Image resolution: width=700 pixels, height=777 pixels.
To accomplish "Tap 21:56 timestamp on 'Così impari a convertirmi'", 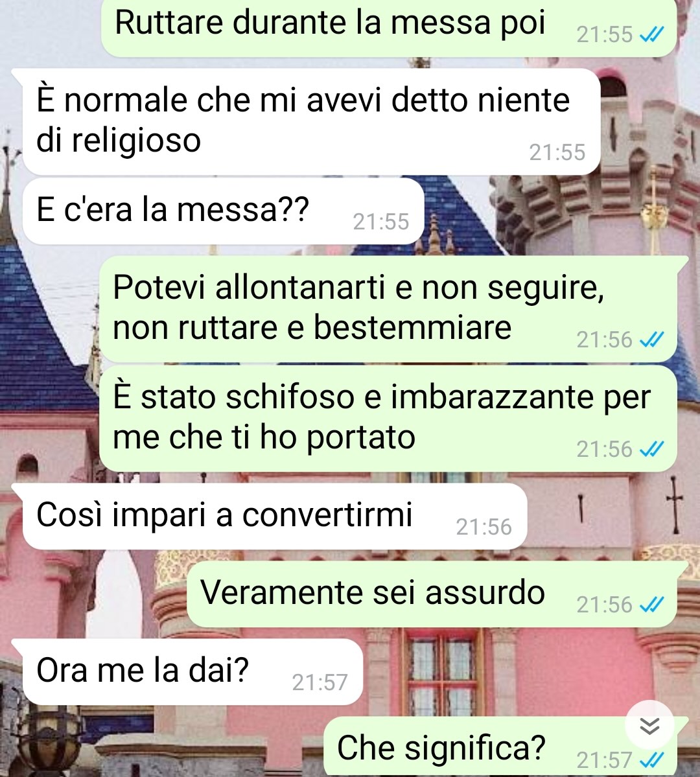I will [x=484, y=527].
